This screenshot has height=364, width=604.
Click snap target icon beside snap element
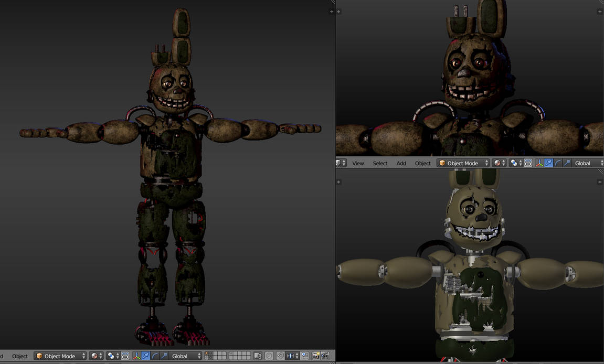(305, 356)
